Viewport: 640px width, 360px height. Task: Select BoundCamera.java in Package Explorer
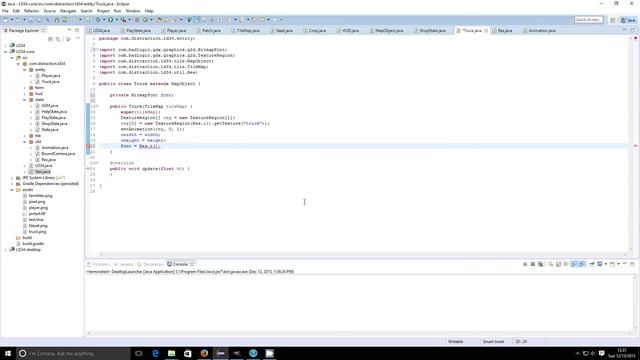pos(58,154)
